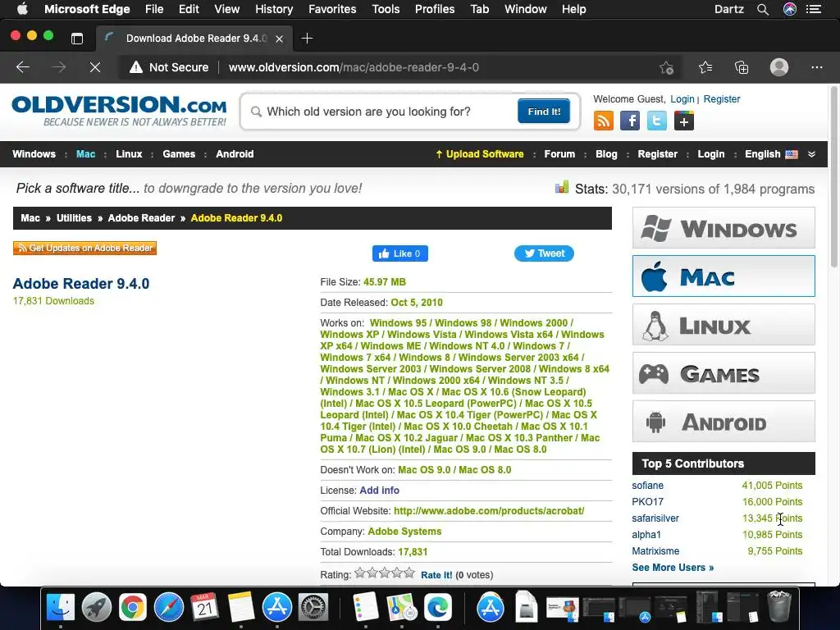Go back to the previous page
Image resolution: width=840 pixels, height=630 pixels.
(x=22, y=67)
